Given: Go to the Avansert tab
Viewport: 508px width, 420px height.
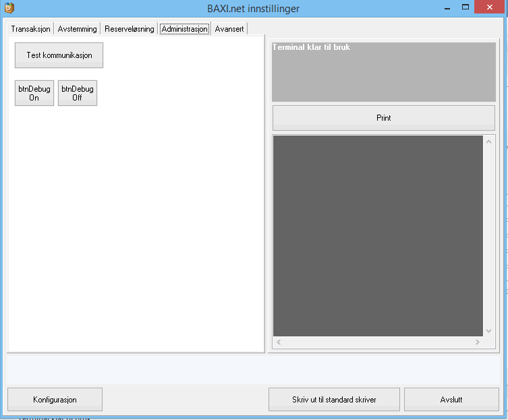Looking at the screenshot, I should pos(229,29).
